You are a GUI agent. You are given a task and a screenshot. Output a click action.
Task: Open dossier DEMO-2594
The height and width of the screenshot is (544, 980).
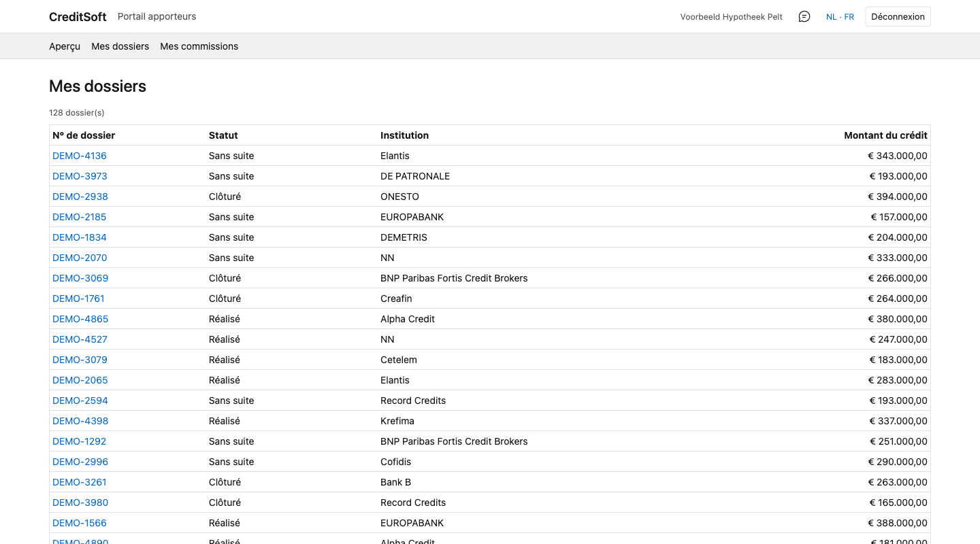80,401
